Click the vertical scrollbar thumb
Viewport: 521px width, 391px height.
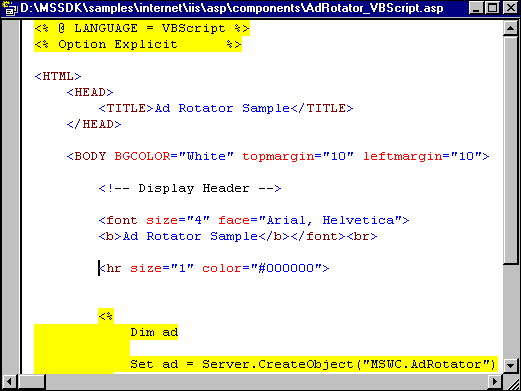[x=510, y=150]
